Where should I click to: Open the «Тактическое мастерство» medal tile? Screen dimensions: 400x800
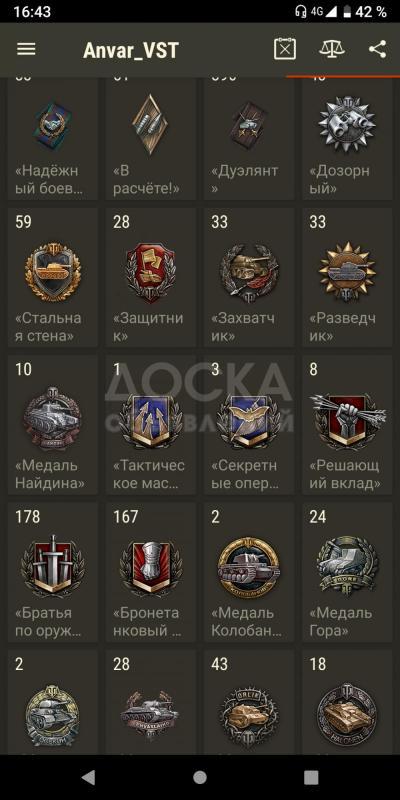tap(151, 424)
